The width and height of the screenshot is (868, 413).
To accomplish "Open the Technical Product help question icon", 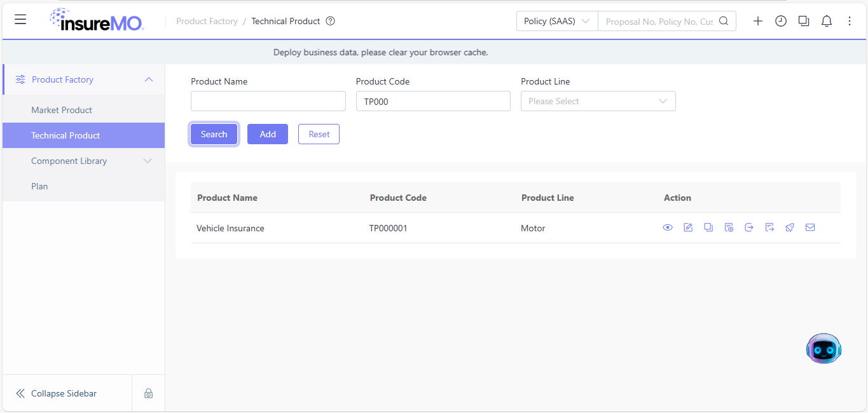I will point(330,21).
